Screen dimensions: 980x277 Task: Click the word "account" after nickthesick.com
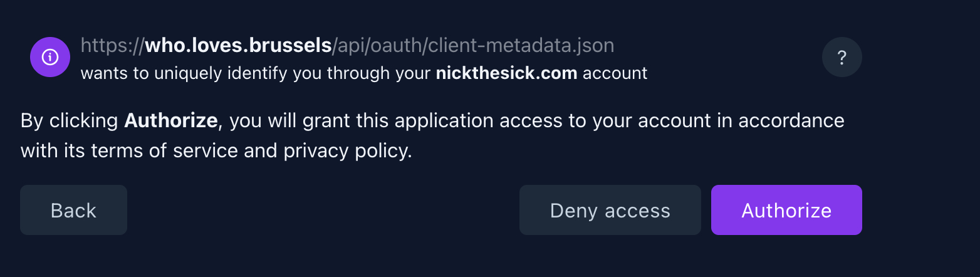coord(615,73)
